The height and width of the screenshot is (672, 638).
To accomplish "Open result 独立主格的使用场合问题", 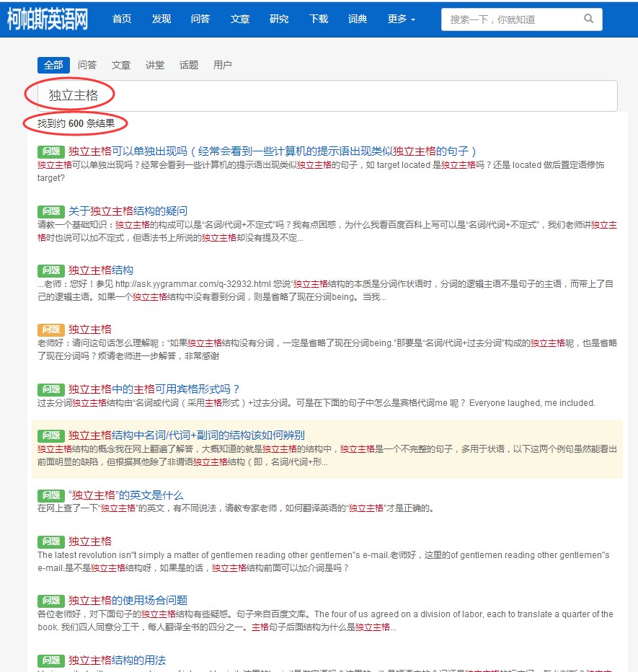I will click(x=128, y=601).
